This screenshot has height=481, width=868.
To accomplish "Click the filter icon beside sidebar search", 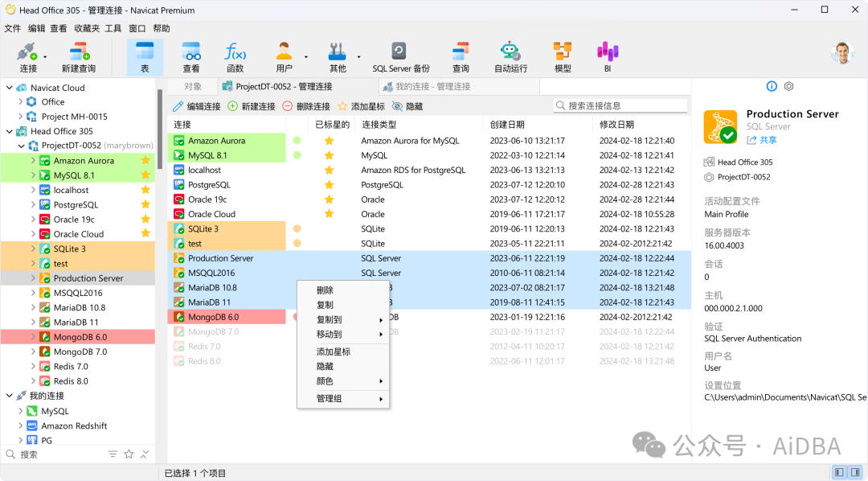I will 113,454.
